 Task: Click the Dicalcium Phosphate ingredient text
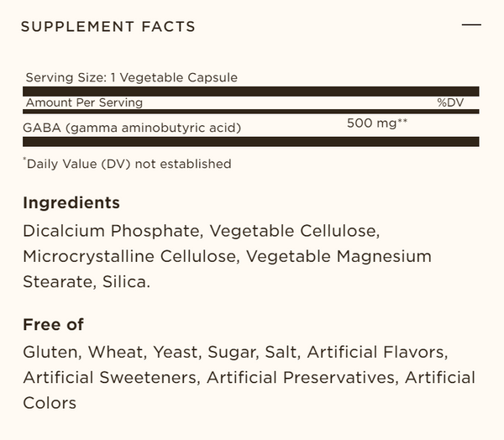(x=113, y=231)
